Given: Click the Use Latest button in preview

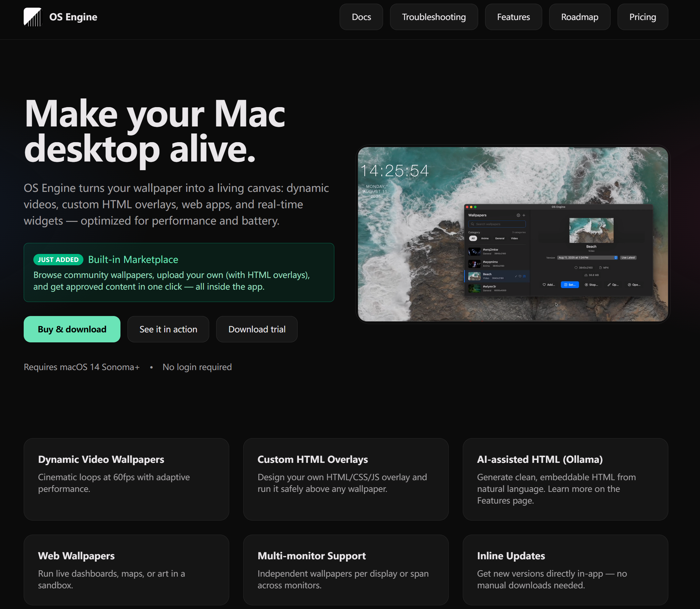Looking at the screenshot, I should tap(628, 258).
